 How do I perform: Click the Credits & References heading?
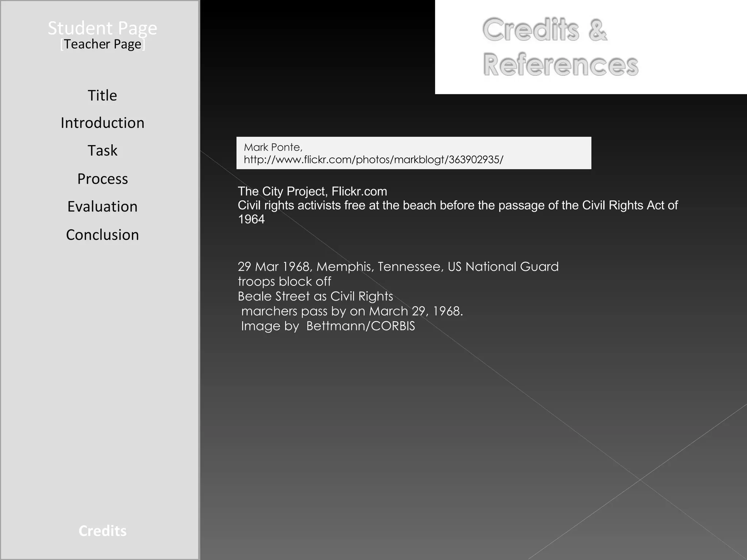point(560,47)
